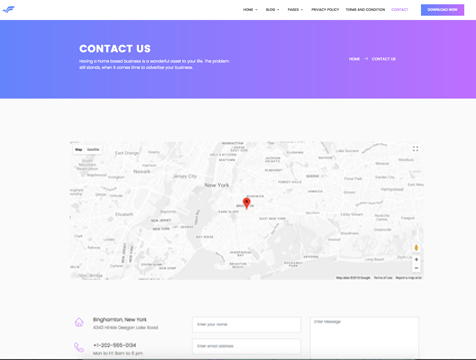Click the red map location pin
The height and width of the screenshot is (360, 476).
246,203
